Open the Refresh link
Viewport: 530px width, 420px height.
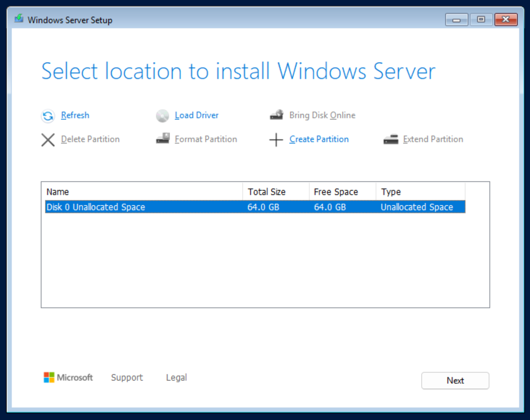pos(75,115)
